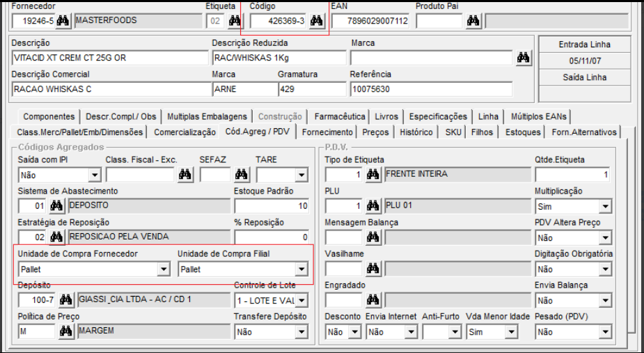Viewport: 644px width, 353px height.
Task: Open TARE dropdown list
Action: point(301,175)
